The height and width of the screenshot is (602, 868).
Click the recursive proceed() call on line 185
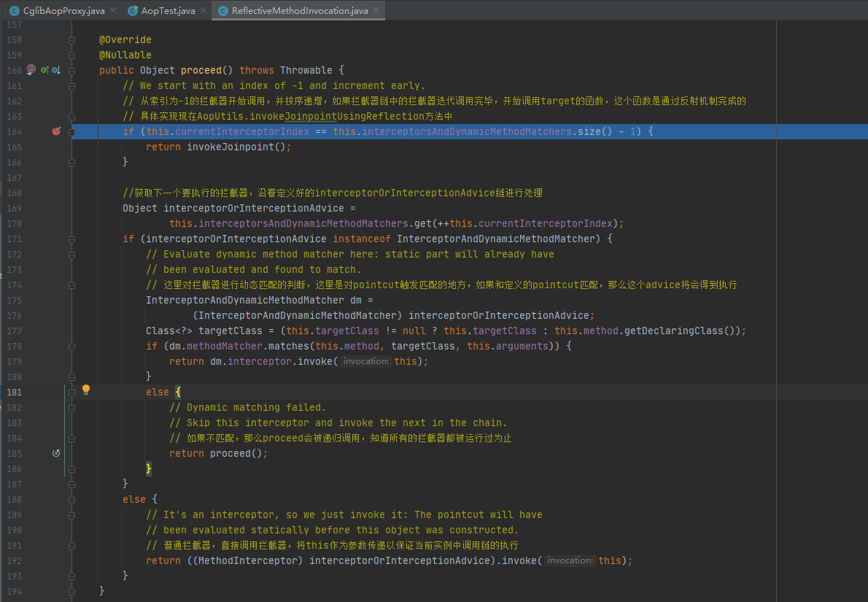[x=236, y=453]
